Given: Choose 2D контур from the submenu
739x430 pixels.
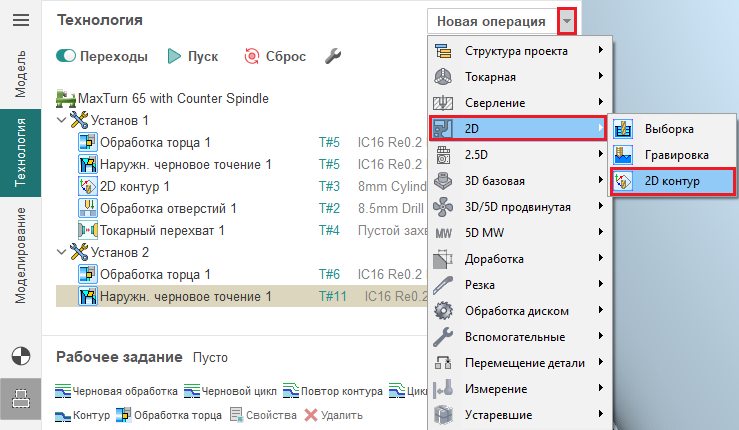Looking at the screenshot, I should click(x=671, y=181).
